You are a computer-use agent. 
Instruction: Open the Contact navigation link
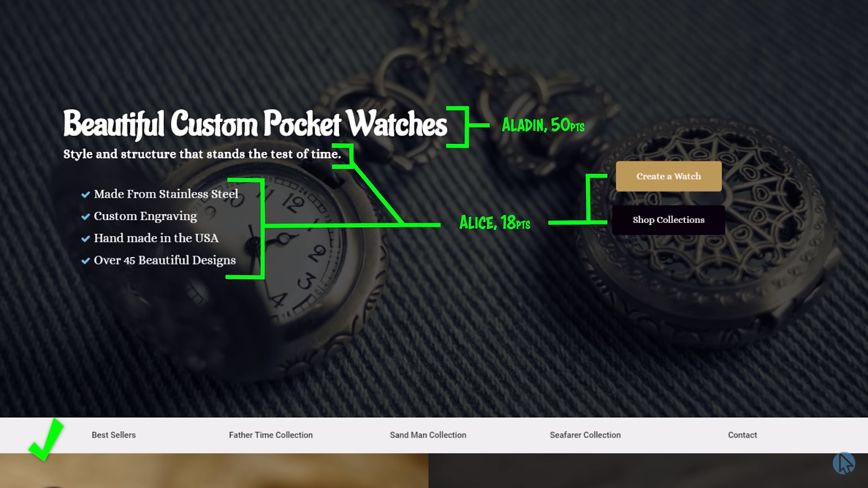click(x=742, y=435)
